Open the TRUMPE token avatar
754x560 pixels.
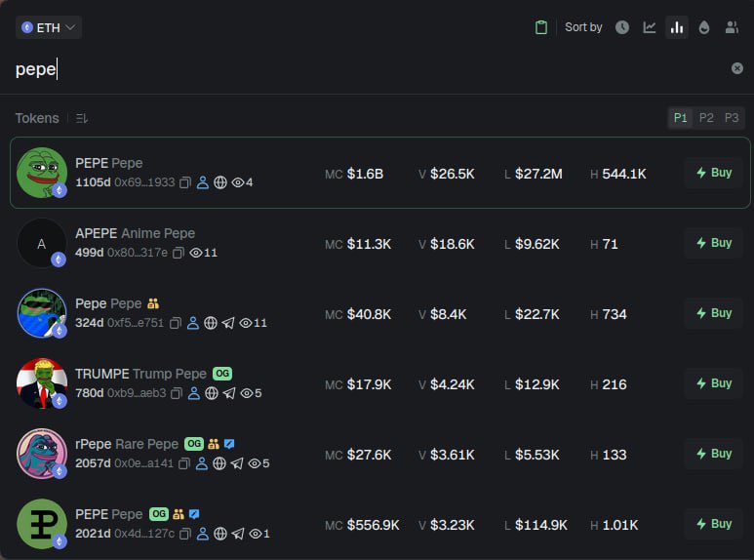(x=42, y=383)
